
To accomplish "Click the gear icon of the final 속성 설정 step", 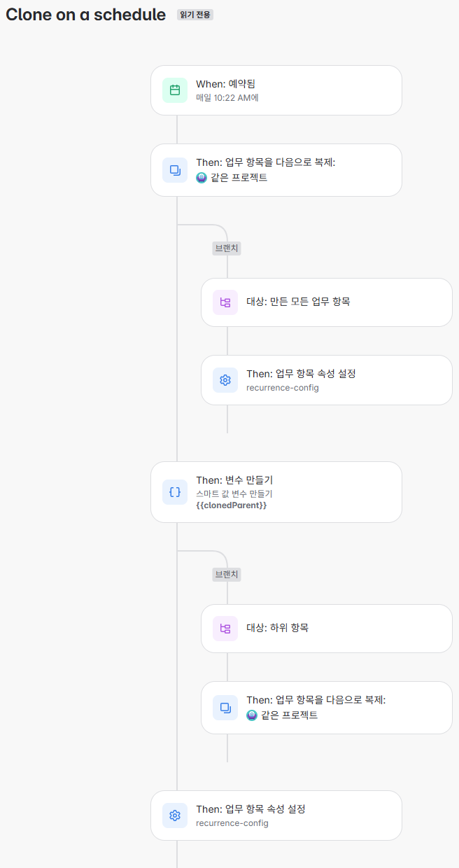I will pos(175,815).
